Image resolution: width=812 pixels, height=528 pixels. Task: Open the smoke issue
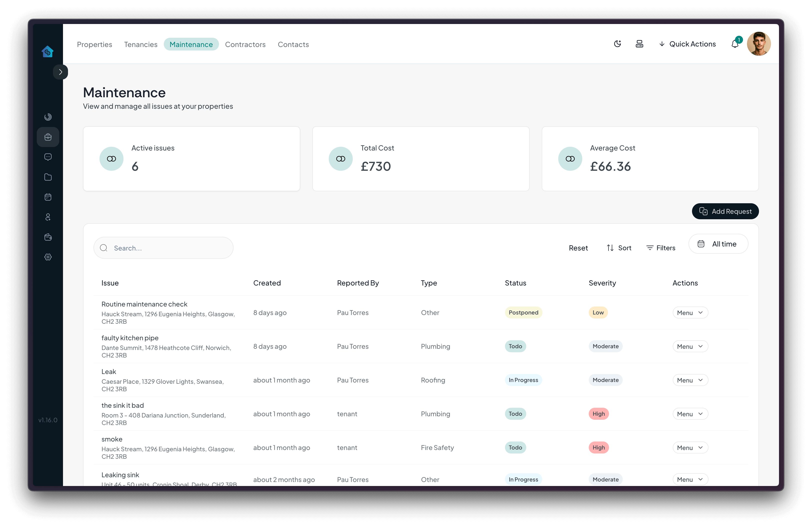[x=111, y=439]
